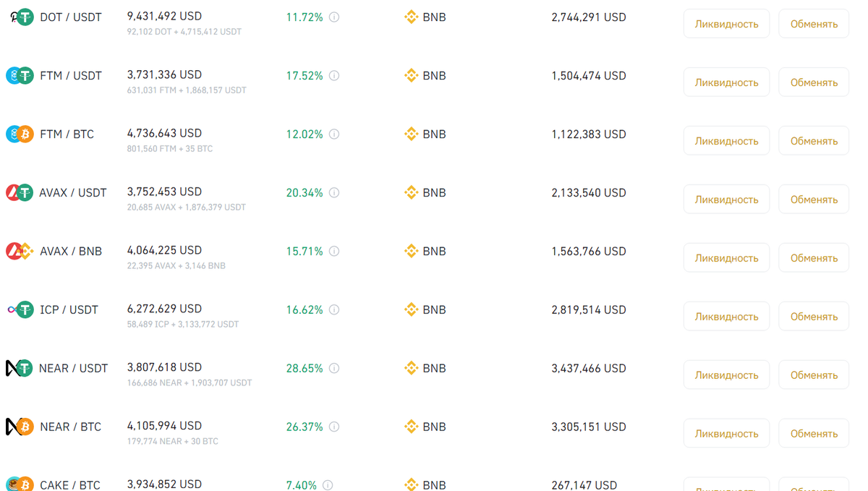
Task: Click Ликвидность button for ICP / USDT
Action: tap(726, 317)
